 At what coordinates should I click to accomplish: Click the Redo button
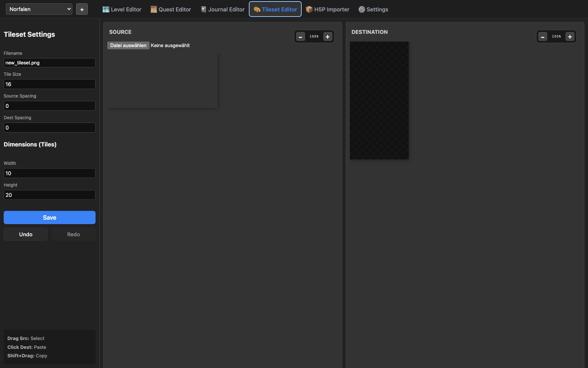pos(73,234)
